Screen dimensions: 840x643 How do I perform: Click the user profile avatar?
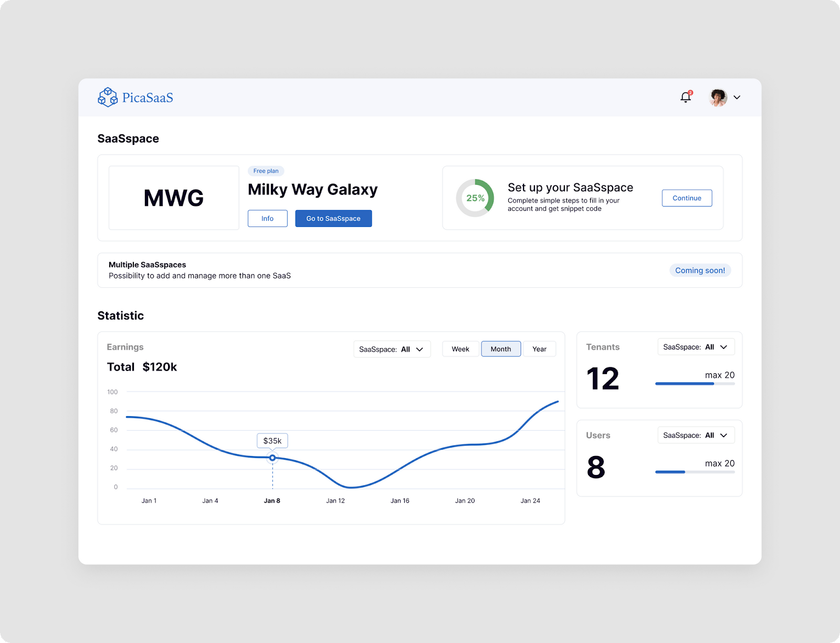(x=718, y=97)
